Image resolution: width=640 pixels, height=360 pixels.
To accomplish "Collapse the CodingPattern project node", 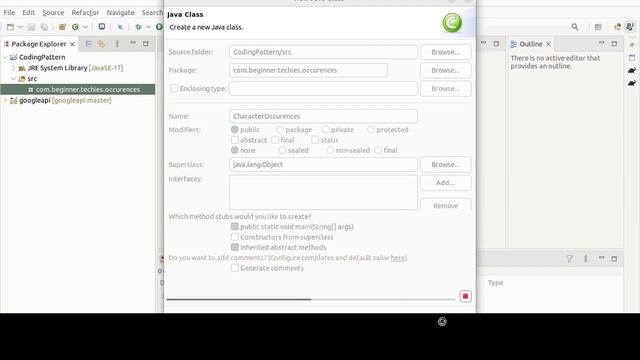I will tap(5, 57).
